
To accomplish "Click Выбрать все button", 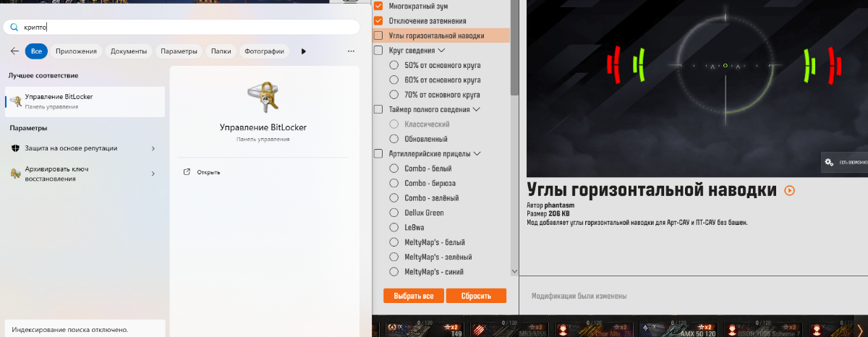I will (414, 296).
